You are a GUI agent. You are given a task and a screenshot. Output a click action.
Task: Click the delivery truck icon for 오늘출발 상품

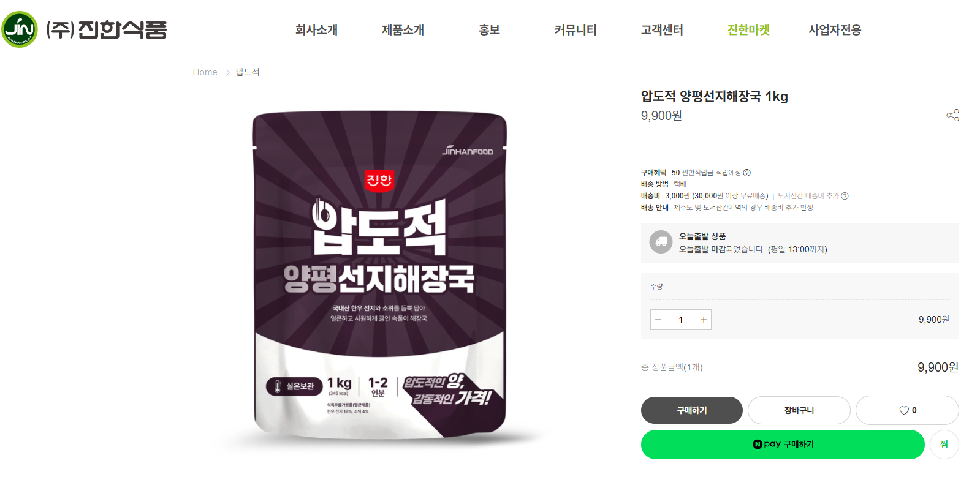(x=661, y=242)
